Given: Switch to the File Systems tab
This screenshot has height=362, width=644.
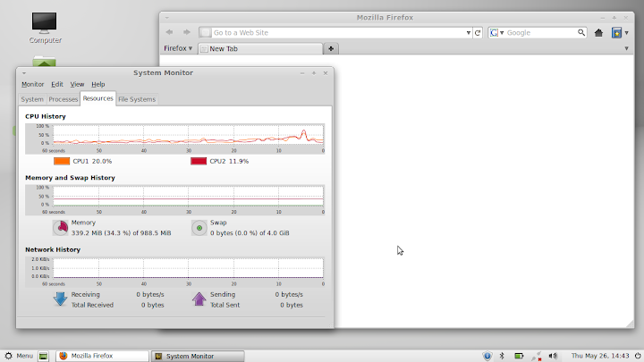Looking at the screenshot, I should [x=137, y=99].
